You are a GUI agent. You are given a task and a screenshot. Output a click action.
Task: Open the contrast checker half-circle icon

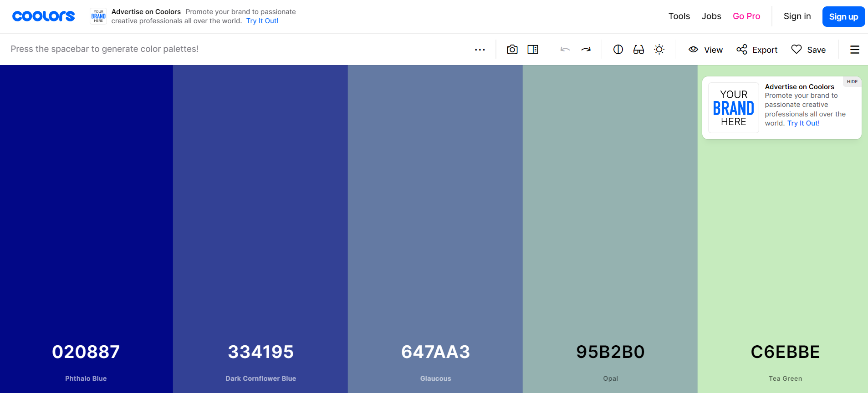click(618, 50)
